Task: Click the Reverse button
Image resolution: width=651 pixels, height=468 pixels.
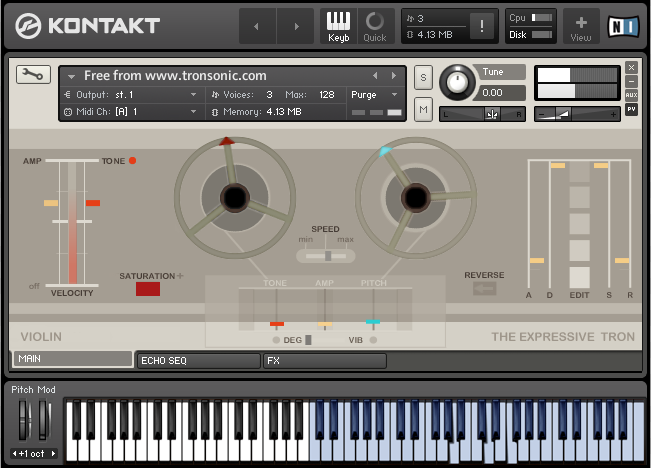Action: pyautogui.click(x=485, y=289)
